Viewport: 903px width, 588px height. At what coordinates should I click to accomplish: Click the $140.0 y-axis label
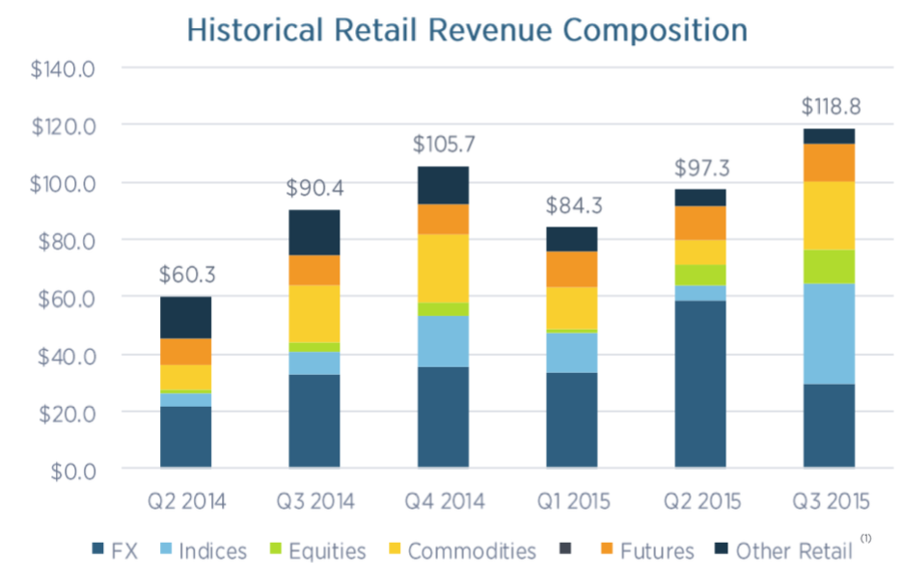(66, 68)
